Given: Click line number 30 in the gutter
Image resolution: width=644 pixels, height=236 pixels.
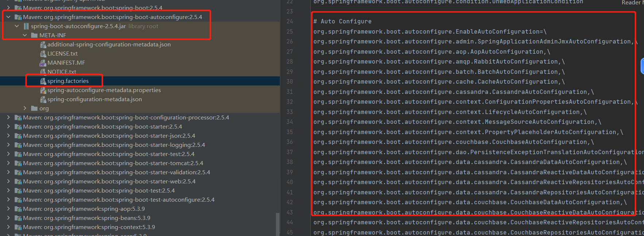Looking at the screenshot, I should pyautogui.click(x=290, y=82).
